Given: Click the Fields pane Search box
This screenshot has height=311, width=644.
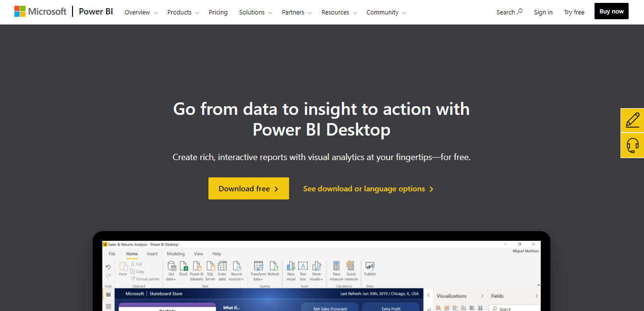Looking at the screenshot, I should point(514,308).
